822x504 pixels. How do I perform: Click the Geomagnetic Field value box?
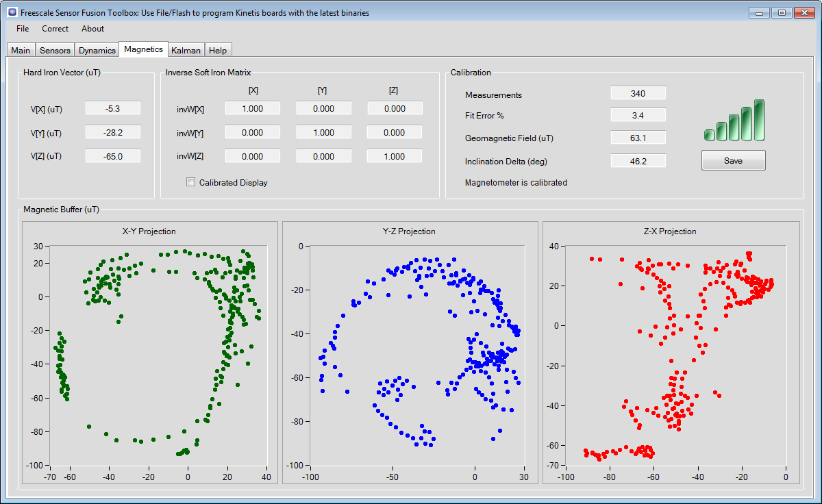click(x=638, y=138)
